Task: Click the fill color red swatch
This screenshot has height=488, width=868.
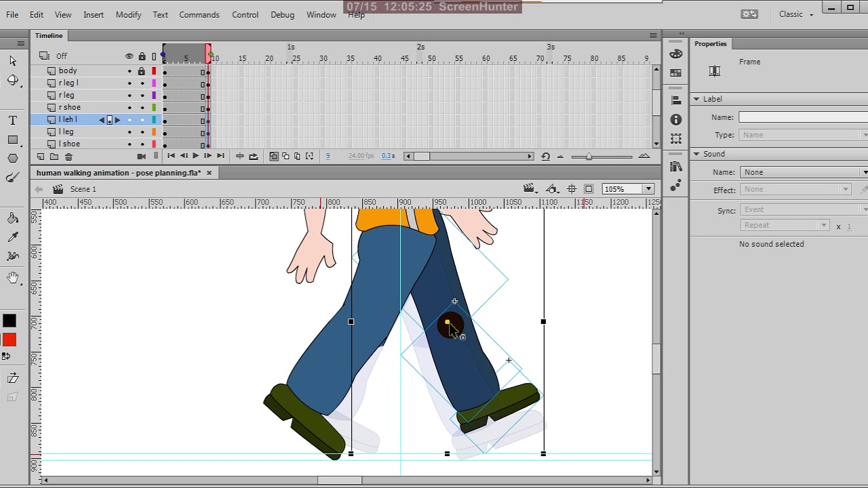Action: coord(9,340)
